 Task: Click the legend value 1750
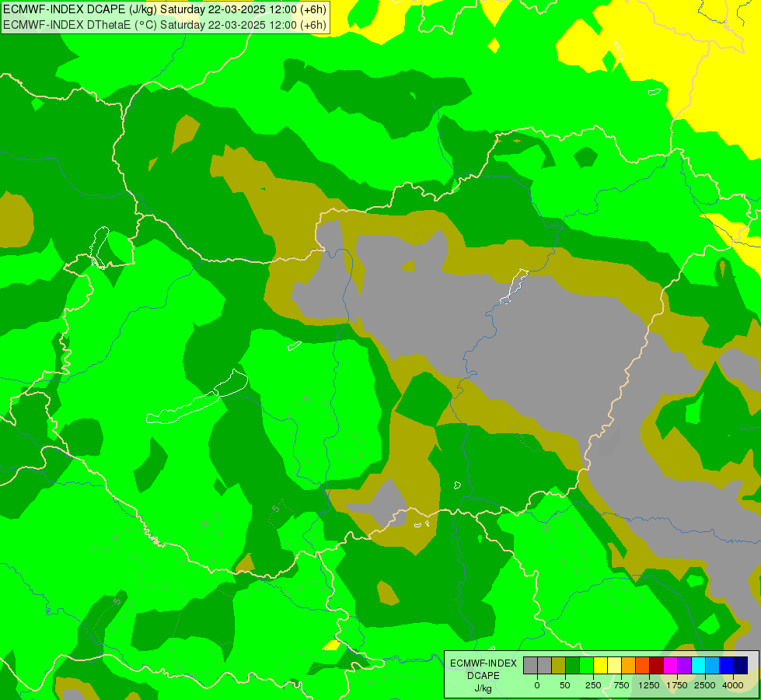click(677, 685)
